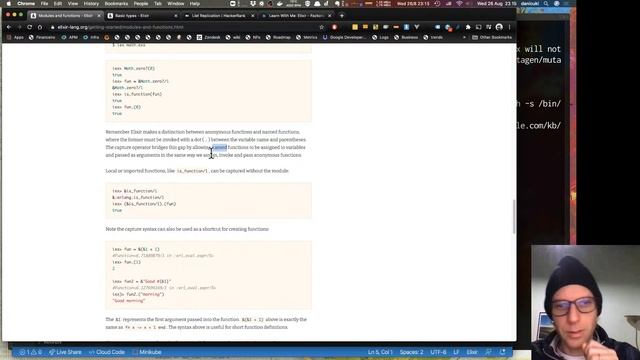The image size is (640, 360).
Task: Open the Metrics bookmark
Action: point(307,37)
